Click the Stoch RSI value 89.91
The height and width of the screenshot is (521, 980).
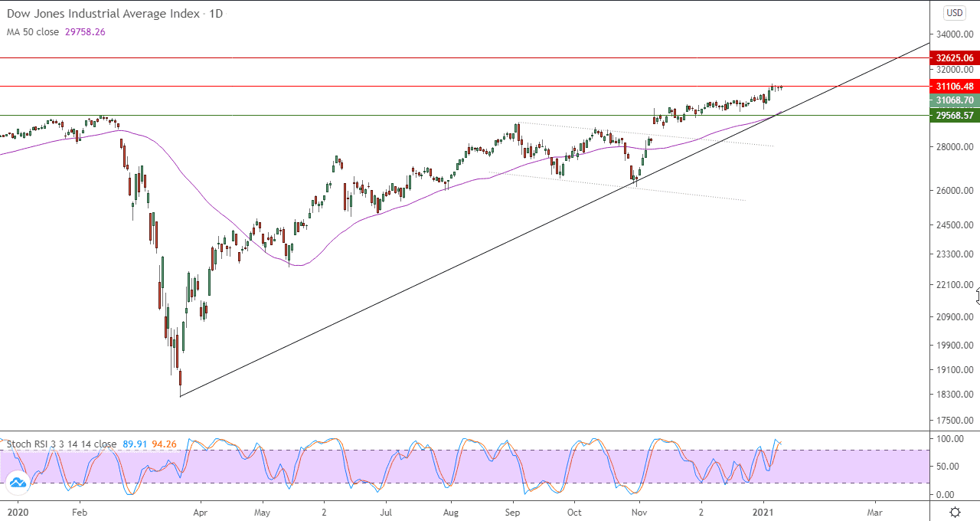point(135,444)
